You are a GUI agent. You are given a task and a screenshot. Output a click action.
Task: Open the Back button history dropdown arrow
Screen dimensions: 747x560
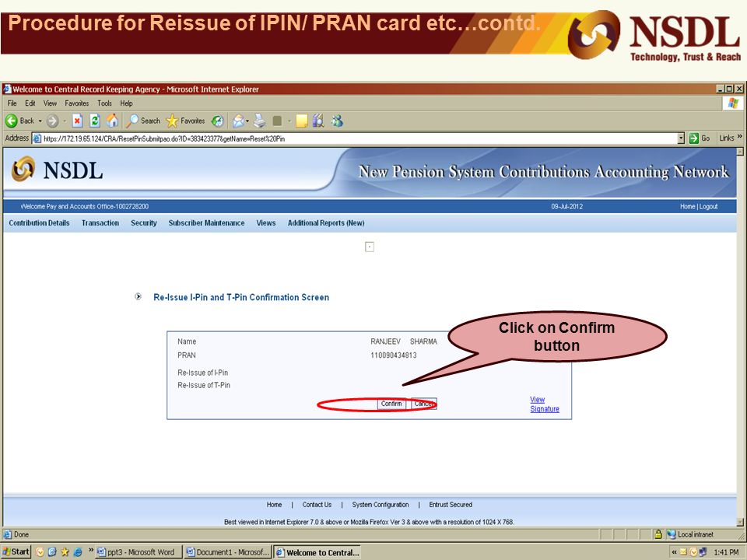[x=40, y=121]
